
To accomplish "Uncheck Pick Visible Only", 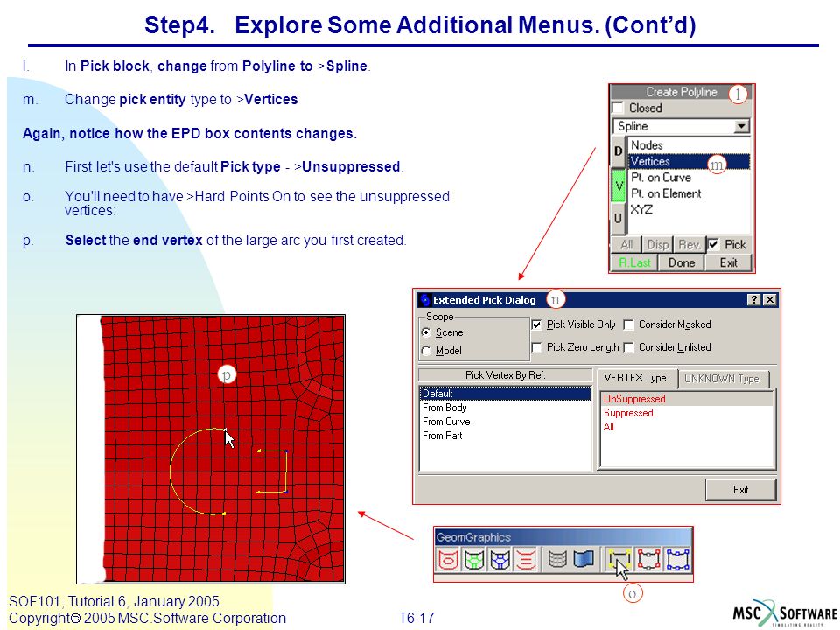I will (536, 325).
